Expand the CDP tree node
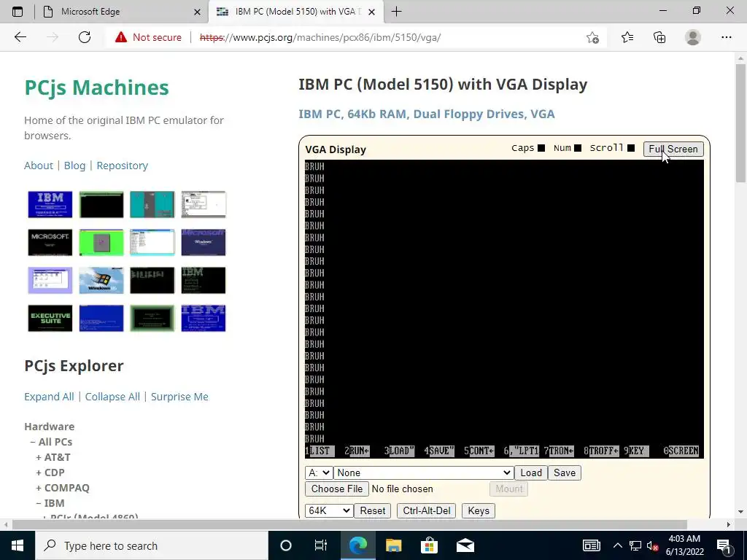 (x=39, y=472)
